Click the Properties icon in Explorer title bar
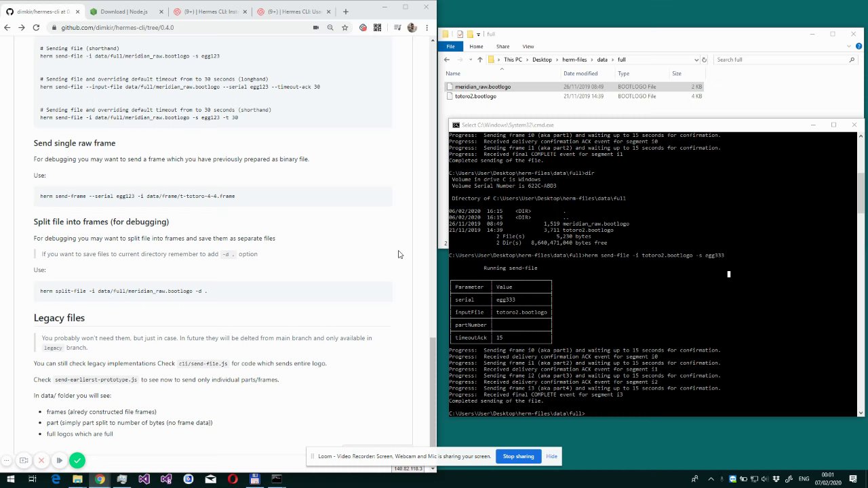This screenshot has width=868, height=488. click(460, 34)
